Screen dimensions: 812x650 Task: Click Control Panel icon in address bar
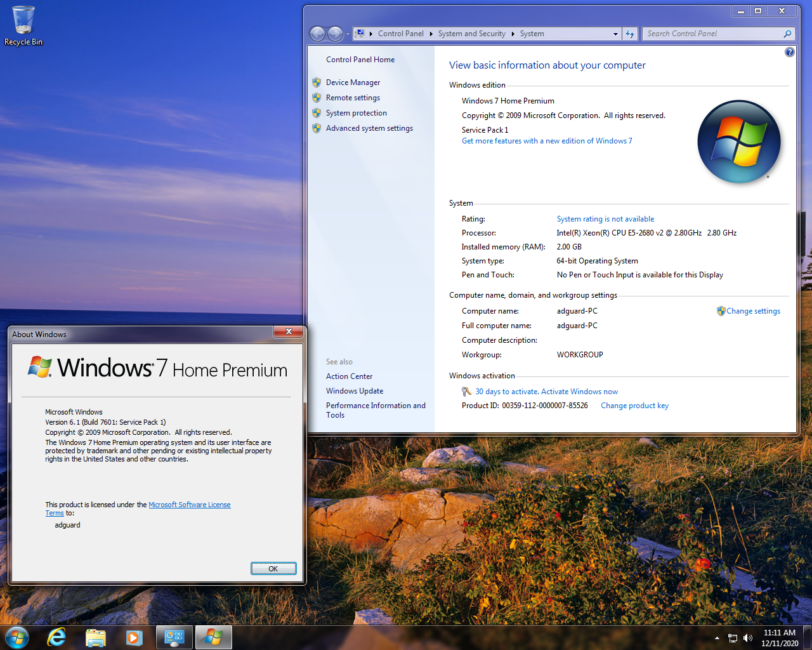(x=360, y=34)
